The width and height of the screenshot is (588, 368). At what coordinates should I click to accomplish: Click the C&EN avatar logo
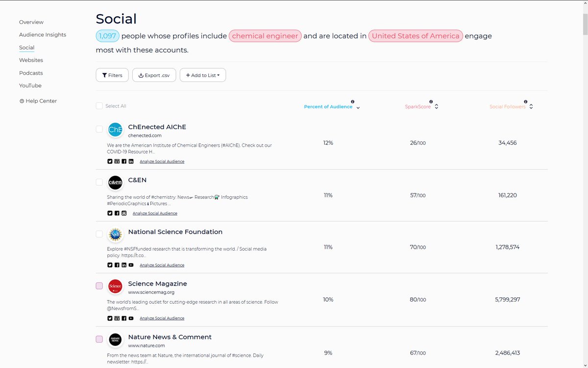click(x=115, y=183)
